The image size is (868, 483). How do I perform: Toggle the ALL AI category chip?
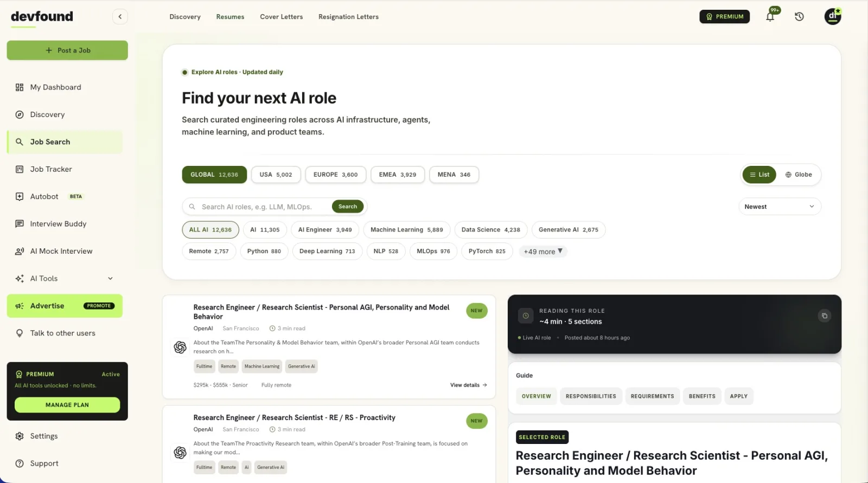[x=210, y=230]
